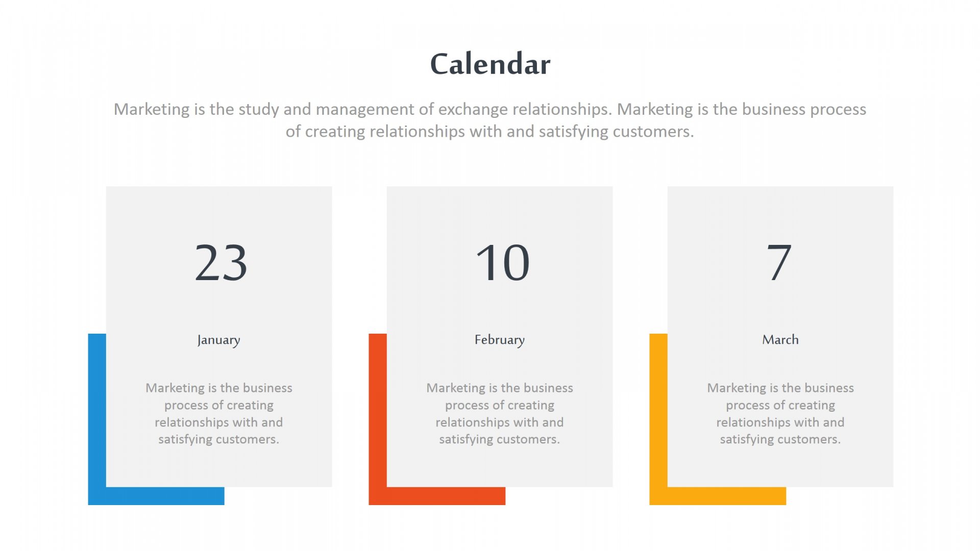Click the red-orange vertical bar beside February card
This screenshot has height=551, width=980.
378,408
